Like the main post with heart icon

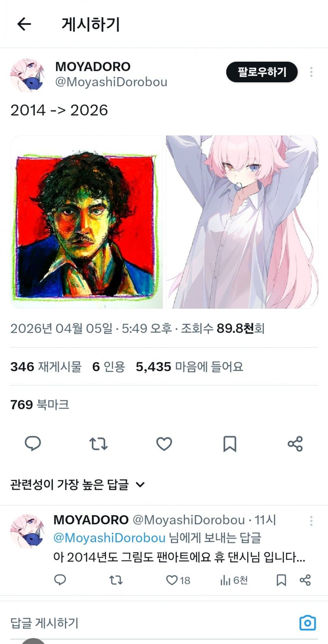point(164,444)
